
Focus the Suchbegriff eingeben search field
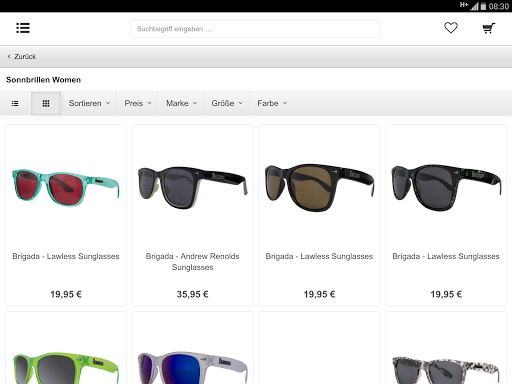[255, 29]
